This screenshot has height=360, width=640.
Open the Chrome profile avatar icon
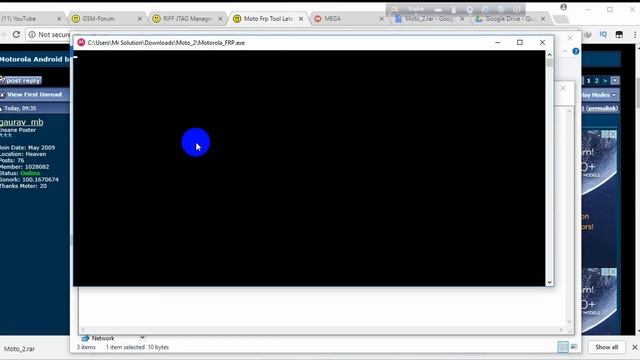564,7
